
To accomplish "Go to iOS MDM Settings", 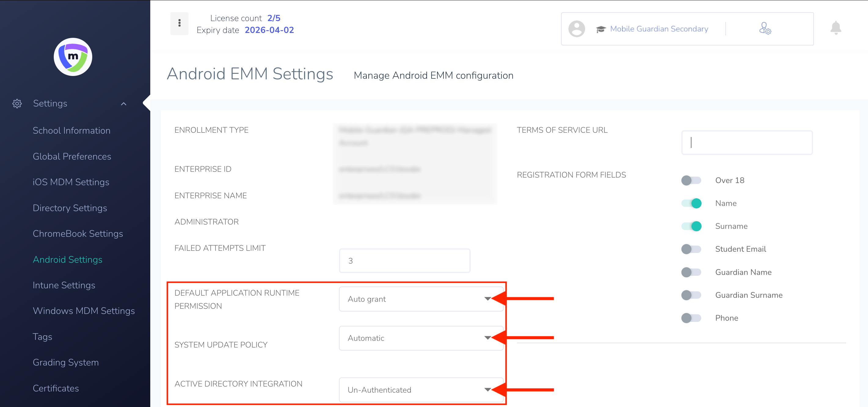I will (71, 182).
